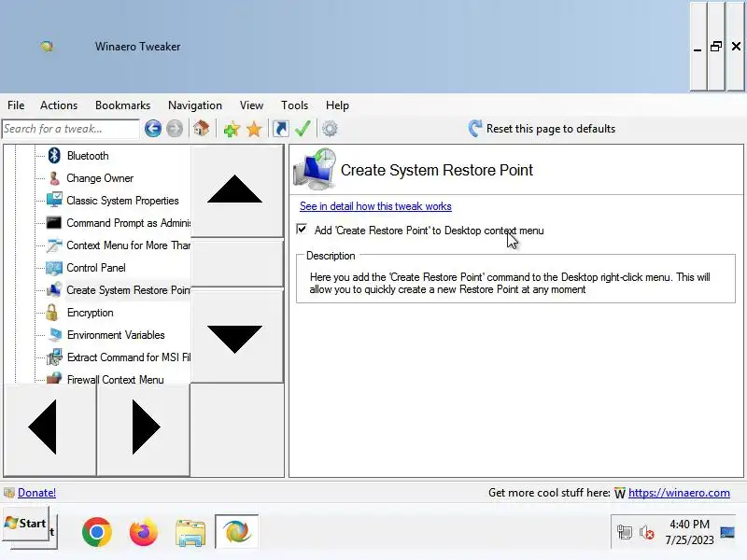Open the Tools menu

click(294, 105)
